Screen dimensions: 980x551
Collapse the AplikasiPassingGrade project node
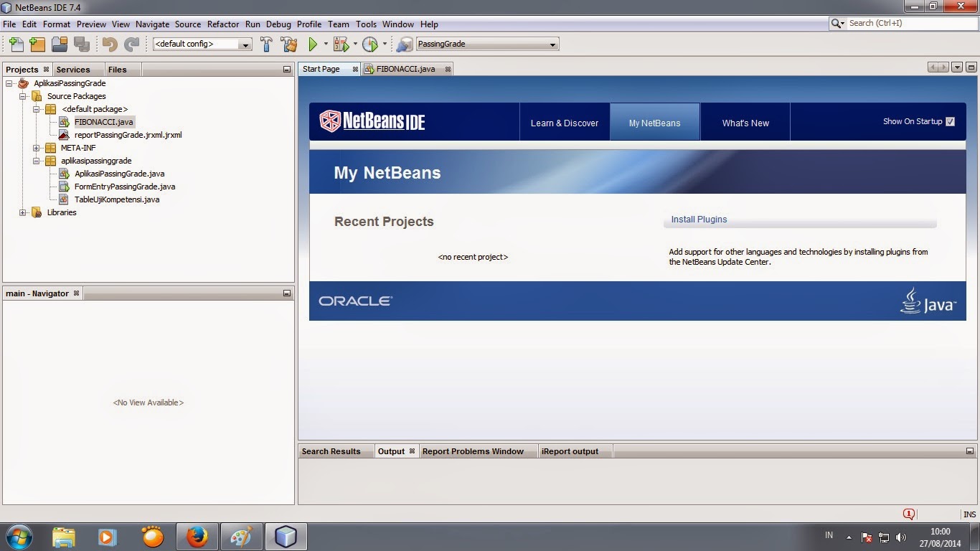coord(9,83)
